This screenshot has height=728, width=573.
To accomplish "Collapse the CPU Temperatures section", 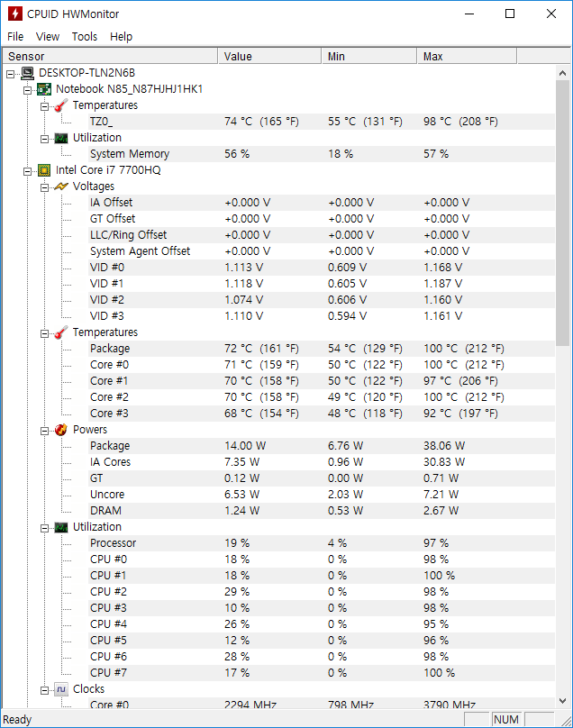I will [x=44, y=333].
